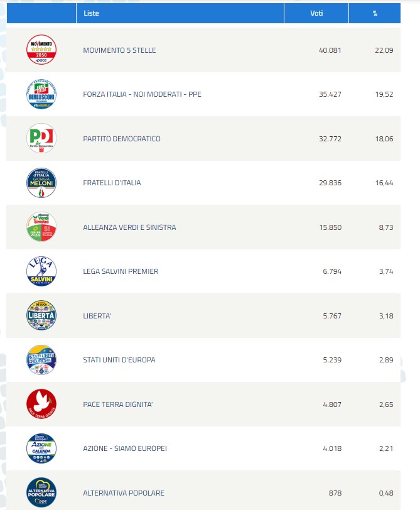Click the Forza Italia Berlusconi logo

tap(41, 94)
